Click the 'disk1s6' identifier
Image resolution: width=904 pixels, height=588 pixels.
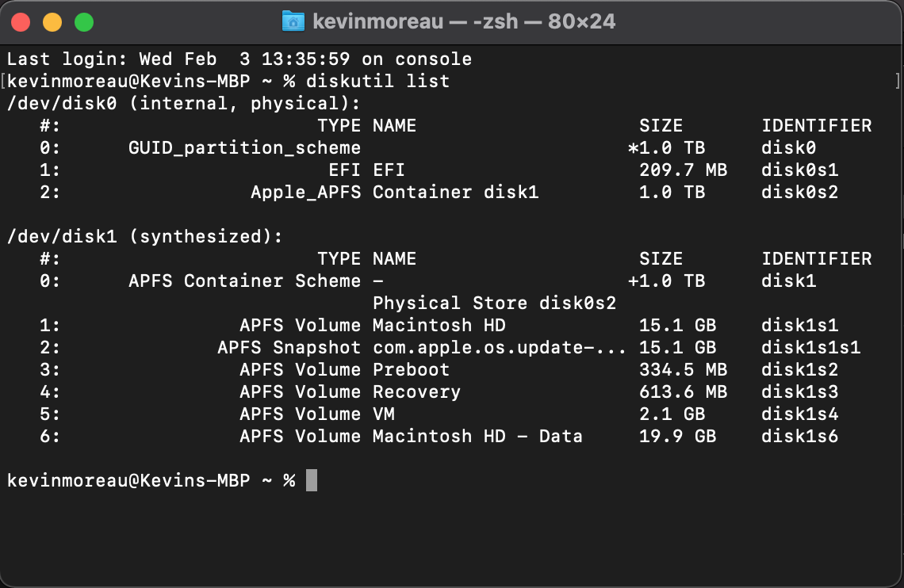(x=799, y=437)
